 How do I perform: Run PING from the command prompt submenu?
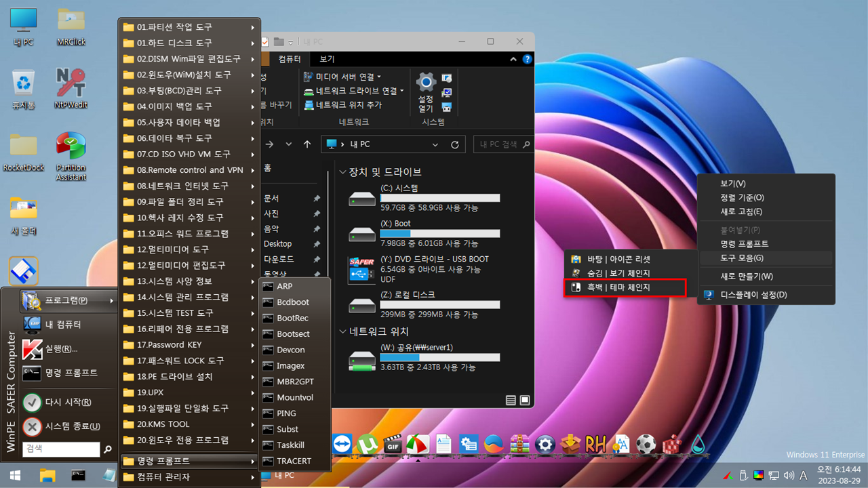click(x=295, y=413)
